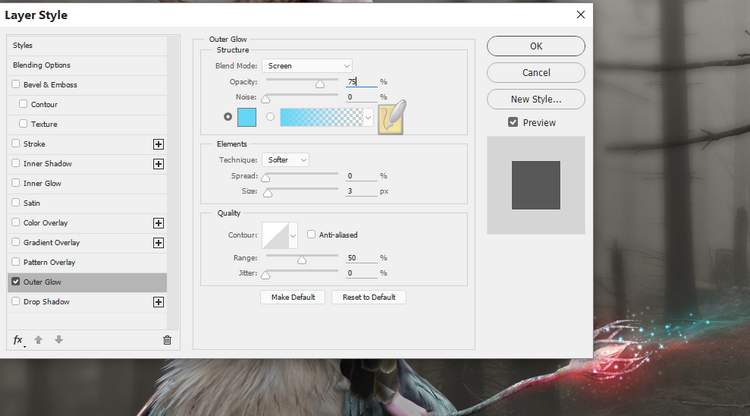This screenshot has width=750, height=416.
Task: Add another Color Overlay with plus icon
Action: point(158,223)
